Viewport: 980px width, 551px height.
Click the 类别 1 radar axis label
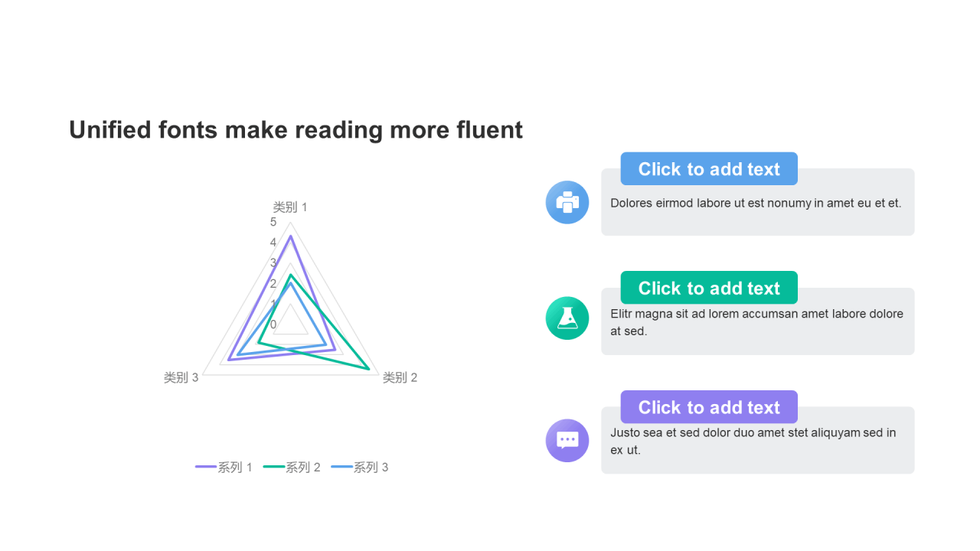click(290, 207)
